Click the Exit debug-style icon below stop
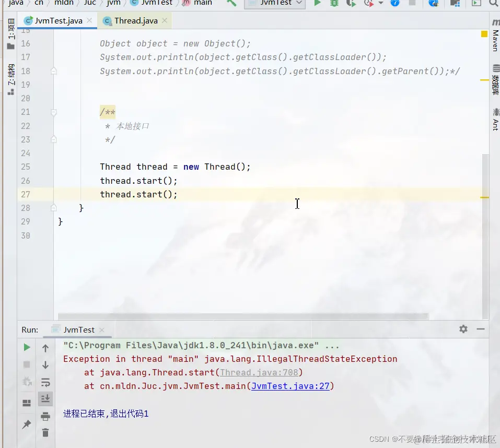 pyautogui.click(x=27, y=381)
